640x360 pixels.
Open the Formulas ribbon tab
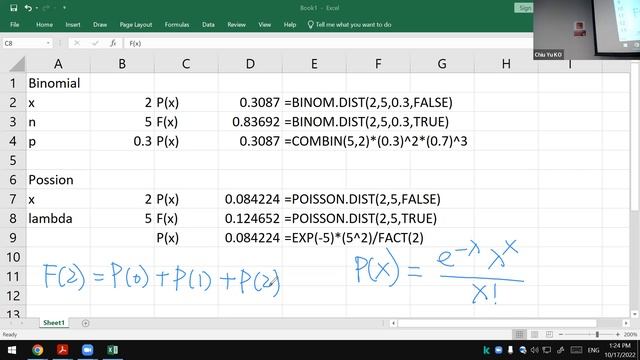[x=177, y=25]
